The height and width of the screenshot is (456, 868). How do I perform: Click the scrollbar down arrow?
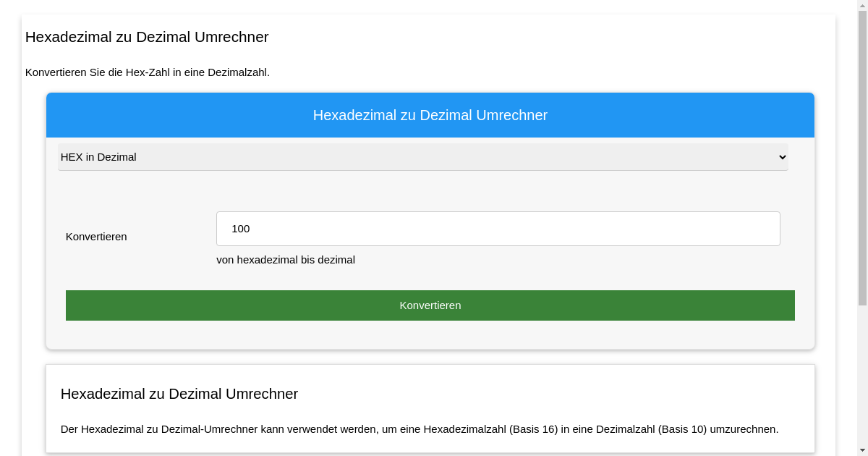(x=862, y=450)
